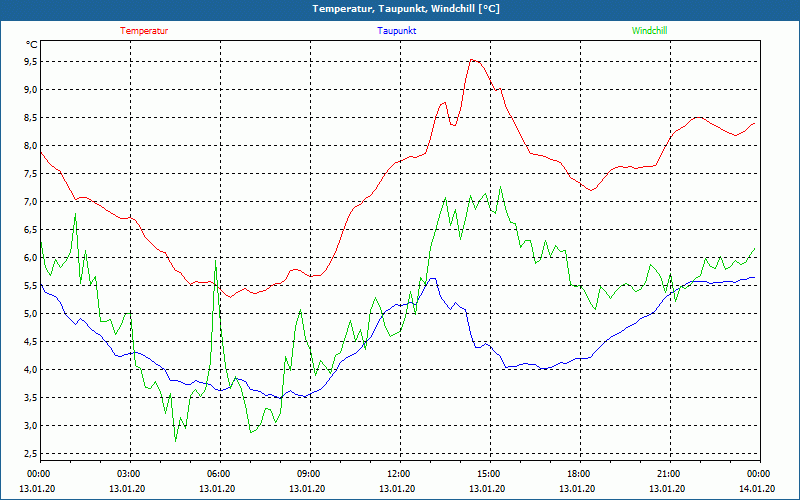Click the 5,5 y-axis value
This screenshot has width=800, height=500.
click(32, 286)
